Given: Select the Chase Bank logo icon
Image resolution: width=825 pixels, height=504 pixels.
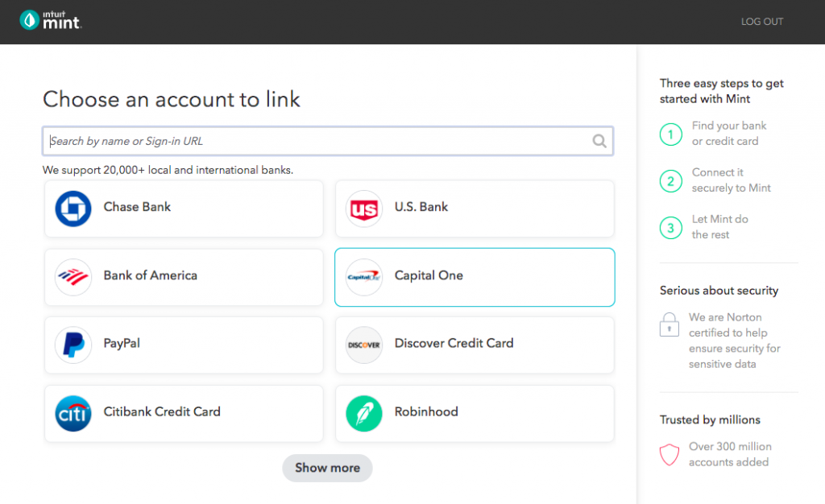Looking at the screenshot, I should click(x=73, y=207).
